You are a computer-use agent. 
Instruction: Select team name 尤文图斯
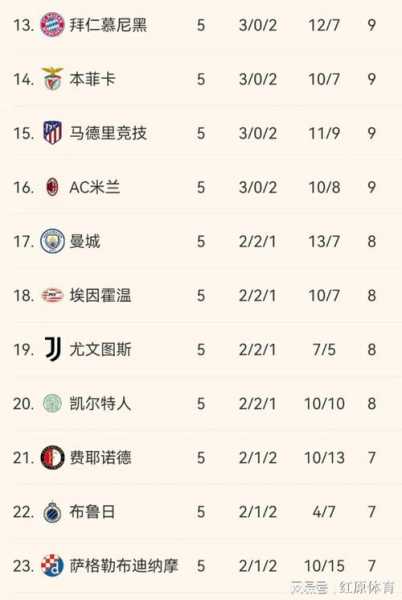point(100,349)
